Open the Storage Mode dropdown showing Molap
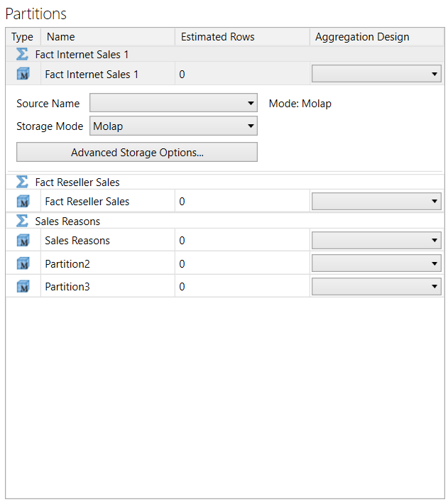The width and height of the screenshot is (448, 502). pyautogui.click(x=173, y=126)
